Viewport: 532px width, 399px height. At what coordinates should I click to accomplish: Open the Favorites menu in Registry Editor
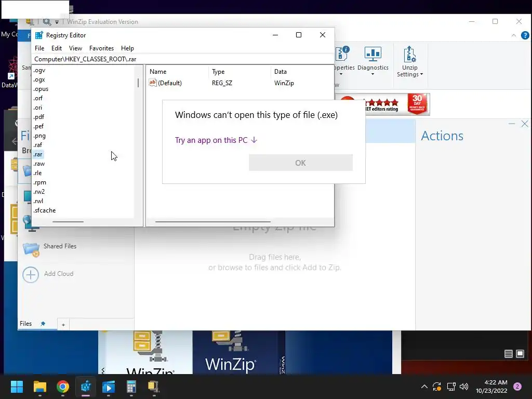101,48
